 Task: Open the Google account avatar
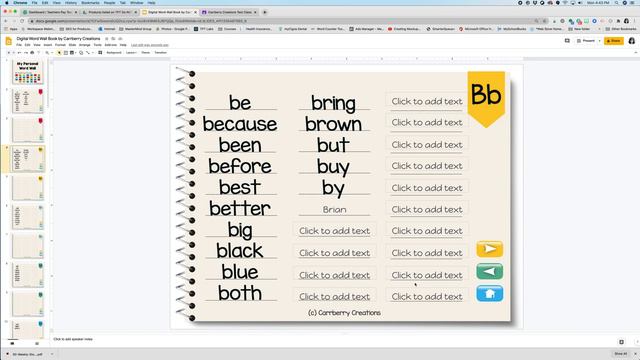pos(631,41)
